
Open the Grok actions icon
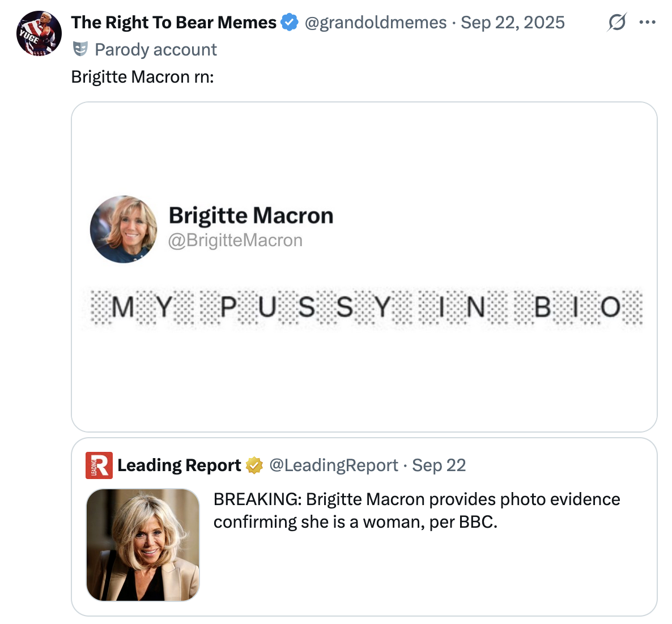coord(616,23)
